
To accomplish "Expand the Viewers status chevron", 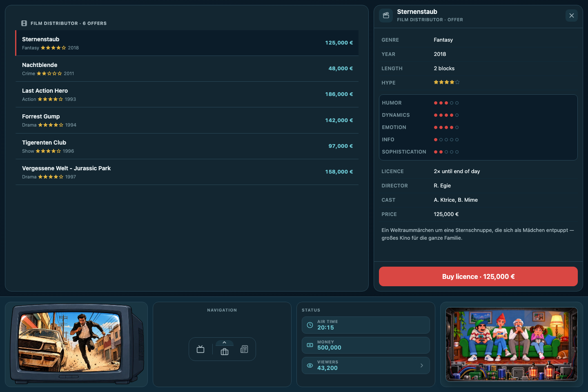I will coord(422,365).
